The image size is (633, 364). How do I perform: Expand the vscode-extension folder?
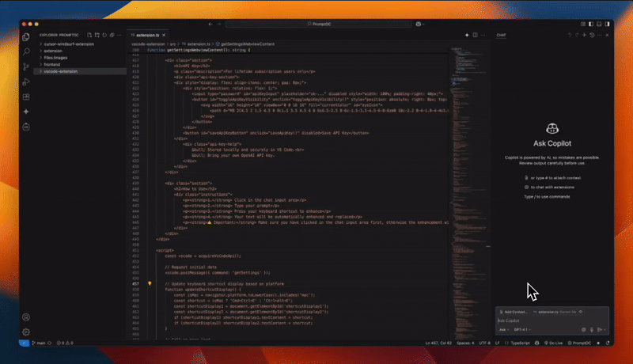coord(80,71)
